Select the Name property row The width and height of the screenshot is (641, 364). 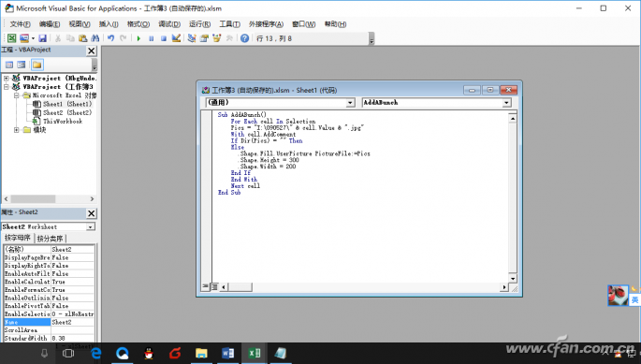pos(49,322)
